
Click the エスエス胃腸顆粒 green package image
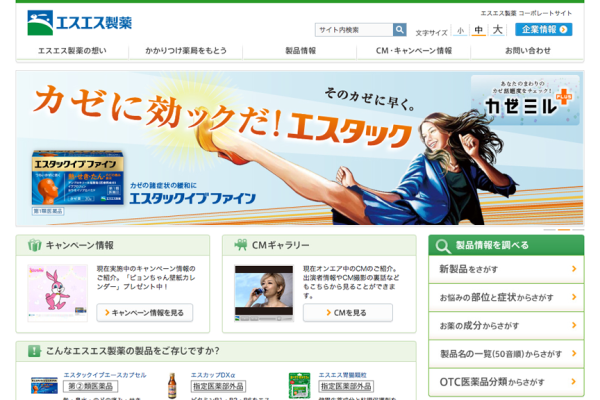coord(300,386)
